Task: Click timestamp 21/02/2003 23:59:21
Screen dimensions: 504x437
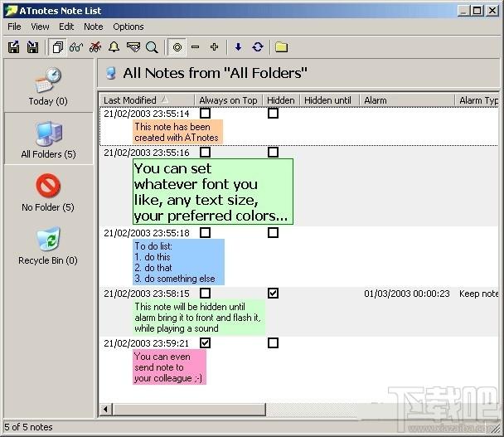Action: (146, 343)
